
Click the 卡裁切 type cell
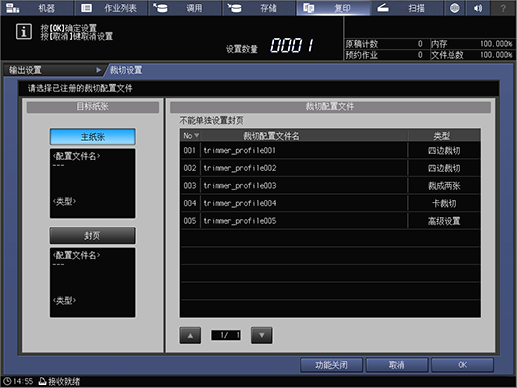[444, 203]
